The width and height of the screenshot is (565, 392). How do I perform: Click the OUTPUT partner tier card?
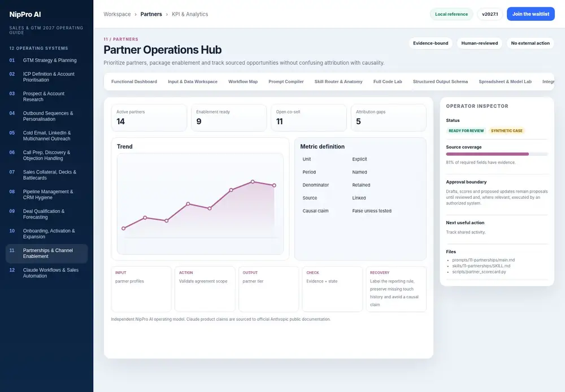268,289
